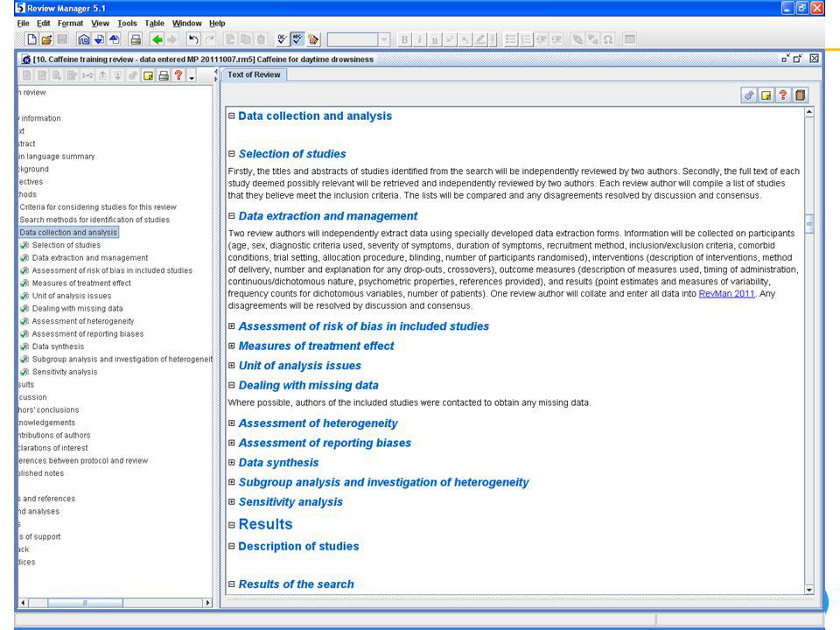Screen dimensions: 840x630
Task: Print using the main toolbar printer icon
Action: click(136, 39)
